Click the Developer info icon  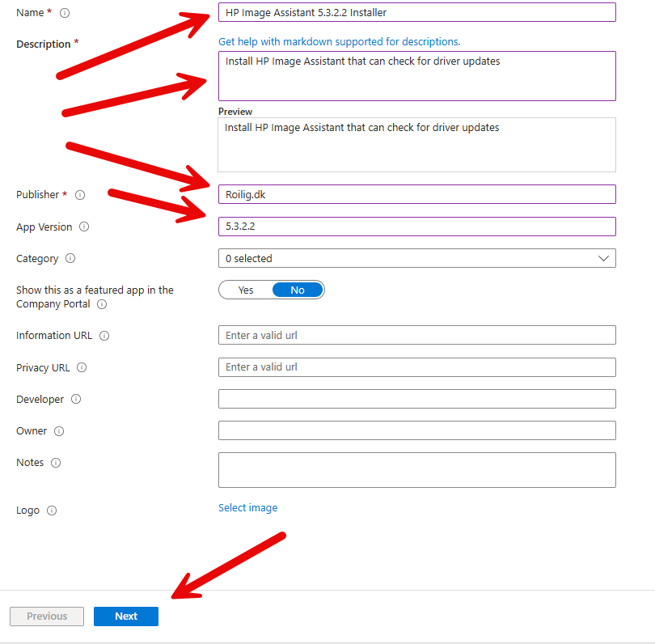click(x=76, y=400)
